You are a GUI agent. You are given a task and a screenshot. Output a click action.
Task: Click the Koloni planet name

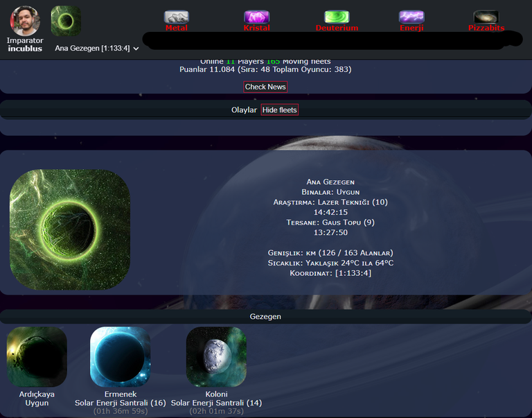(x=216, y=394)
